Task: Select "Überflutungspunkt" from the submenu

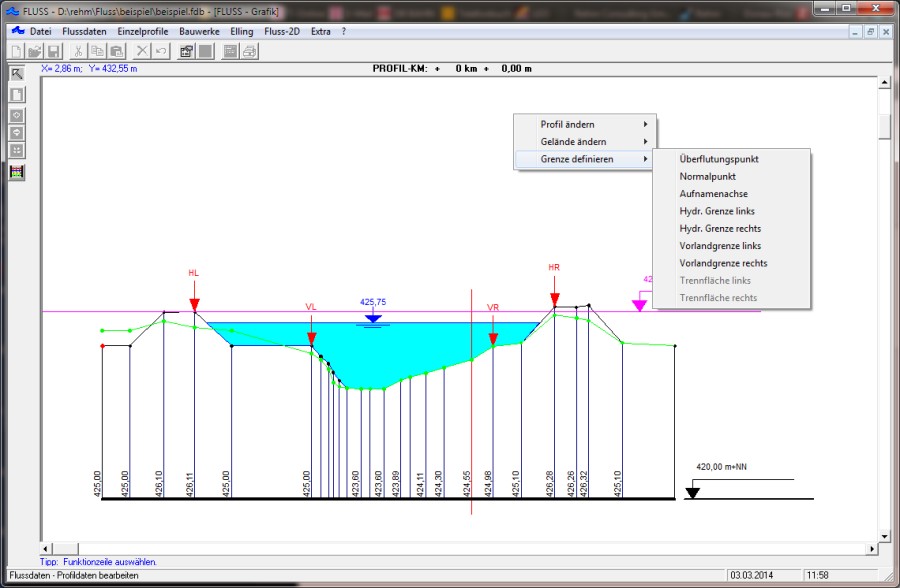Action: click(719, 159)
